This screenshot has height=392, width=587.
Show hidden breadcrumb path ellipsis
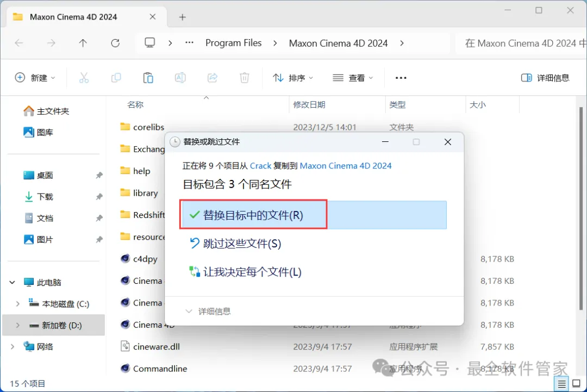[190, 43]
